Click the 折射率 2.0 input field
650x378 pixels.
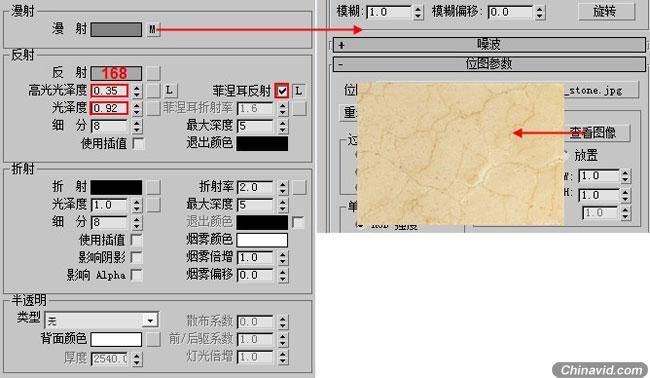coord(255,187)
